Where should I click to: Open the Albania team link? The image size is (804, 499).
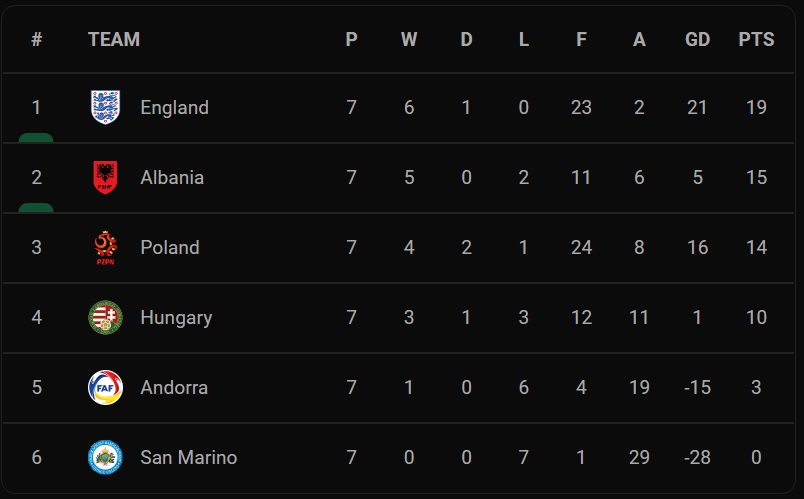click(x=172, y=177)
